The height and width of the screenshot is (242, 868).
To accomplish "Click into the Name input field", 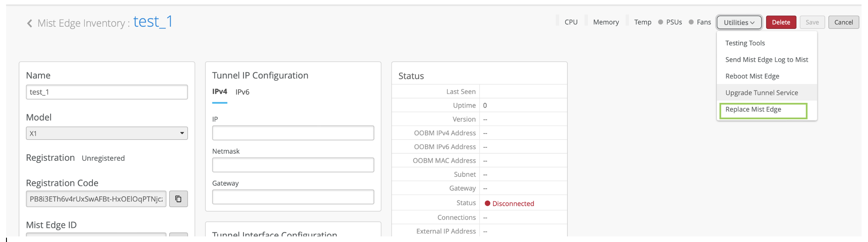I will click(107, 92).
